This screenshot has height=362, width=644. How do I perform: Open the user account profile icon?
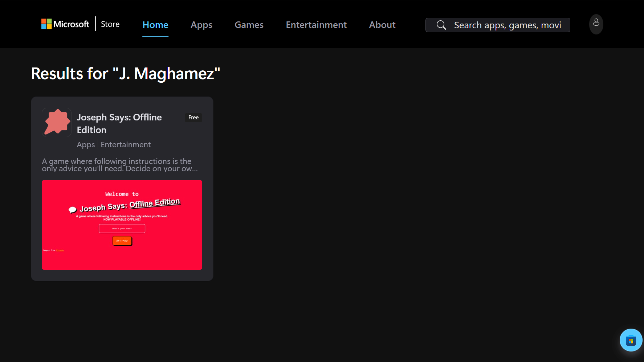tap(596, 24)
